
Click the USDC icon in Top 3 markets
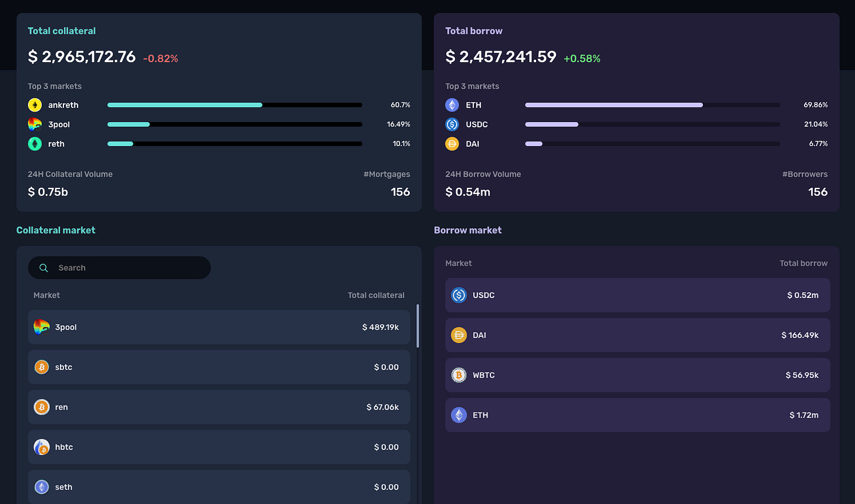click(x=452, y=124)
